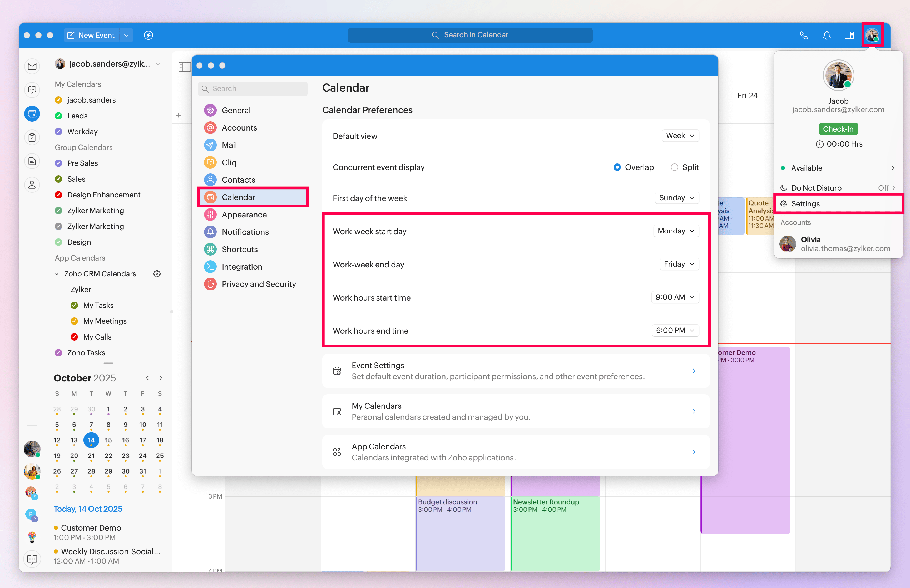Open the Mail module in the left rail
Viewport: 910px width, 588px height.
tap(32, 66)
